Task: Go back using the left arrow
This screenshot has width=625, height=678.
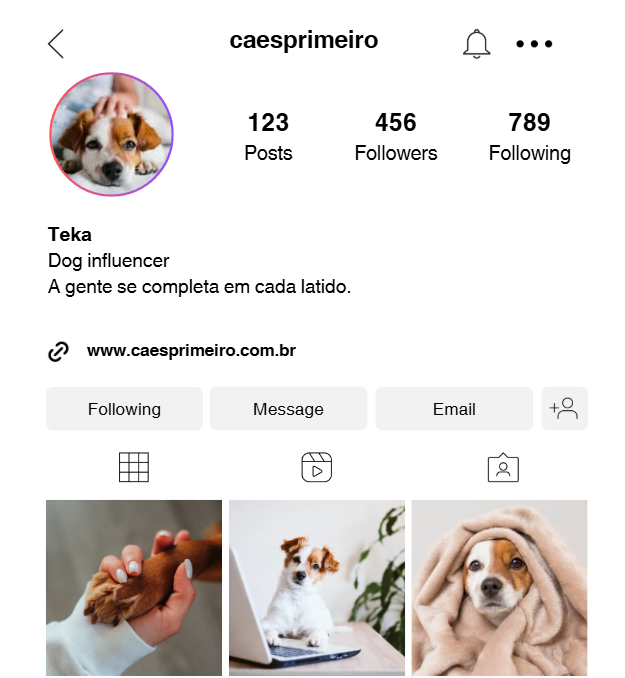Action: [x=56, y=44]
